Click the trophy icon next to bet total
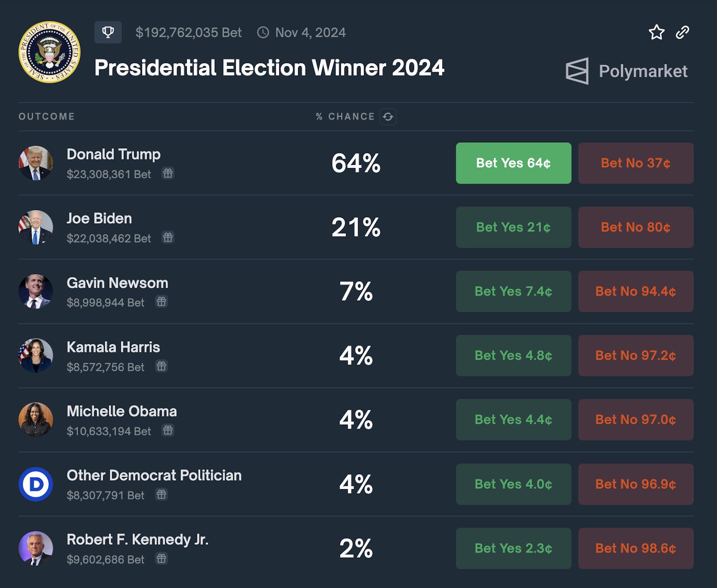This screenshot has width=717, height=588. (x=108, y=32)
